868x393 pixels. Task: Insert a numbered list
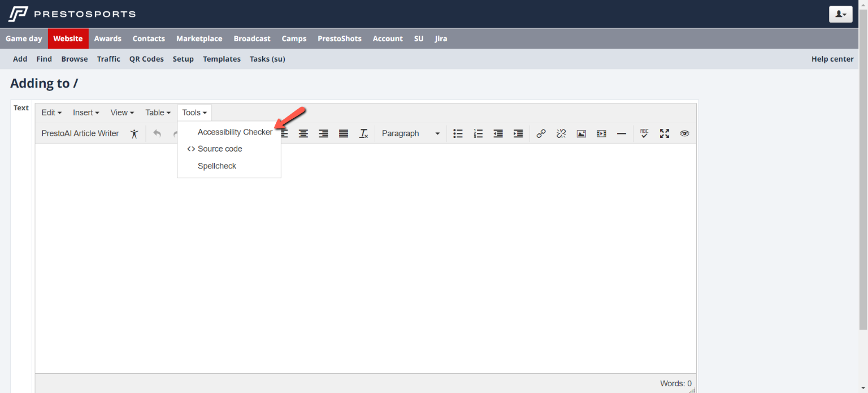(478, 134)
